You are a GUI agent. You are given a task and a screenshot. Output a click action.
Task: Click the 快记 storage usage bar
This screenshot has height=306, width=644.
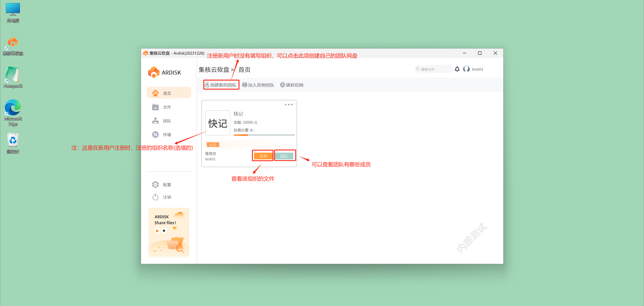tap(264, 135)
